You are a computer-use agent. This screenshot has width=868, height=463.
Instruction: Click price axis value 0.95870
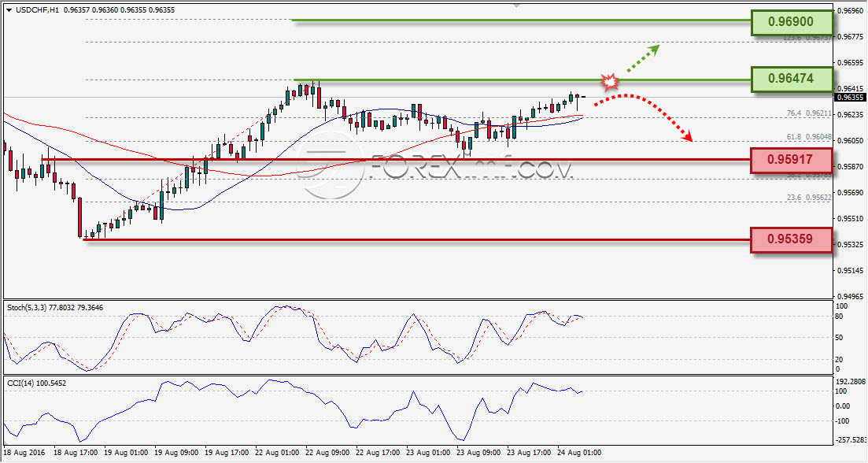tap(851, 167)
